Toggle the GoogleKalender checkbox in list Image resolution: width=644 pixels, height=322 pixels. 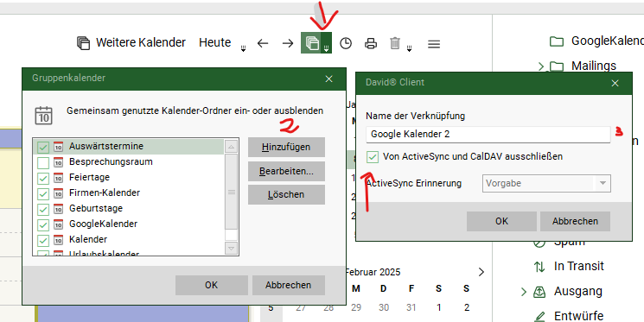[43, 224]
